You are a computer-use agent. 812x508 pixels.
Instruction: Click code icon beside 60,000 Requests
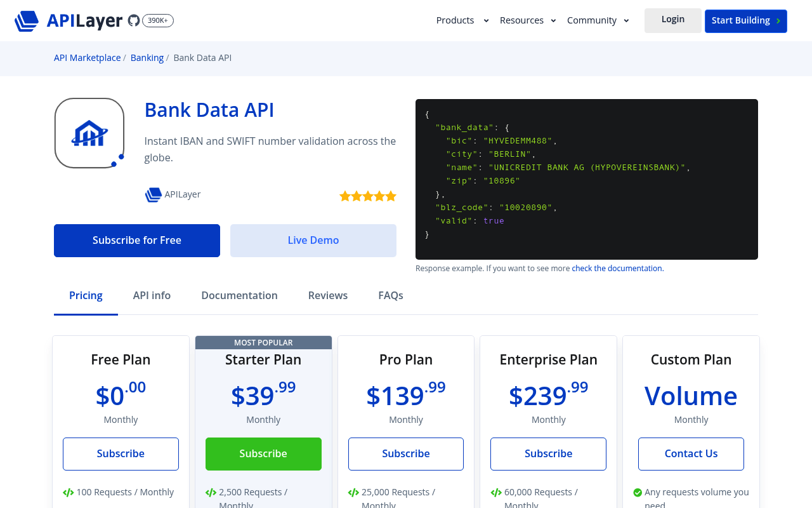[x=496, y=492]
